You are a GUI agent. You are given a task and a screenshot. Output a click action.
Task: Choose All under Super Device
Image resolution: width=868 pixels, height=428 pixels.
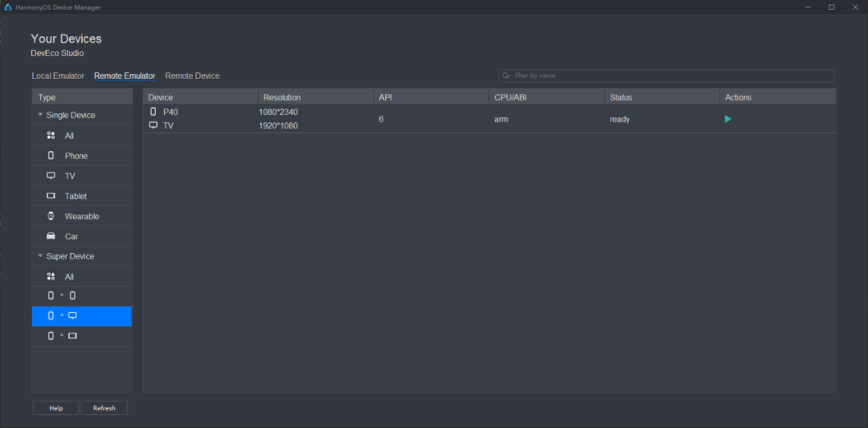point(69,276)
